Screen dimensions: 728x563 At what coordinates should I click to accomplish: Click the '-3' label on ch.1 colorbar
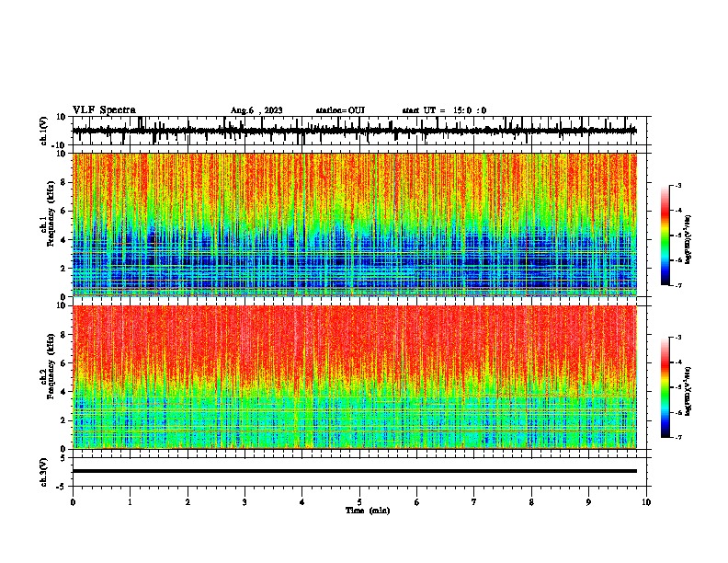coord(677,185)
